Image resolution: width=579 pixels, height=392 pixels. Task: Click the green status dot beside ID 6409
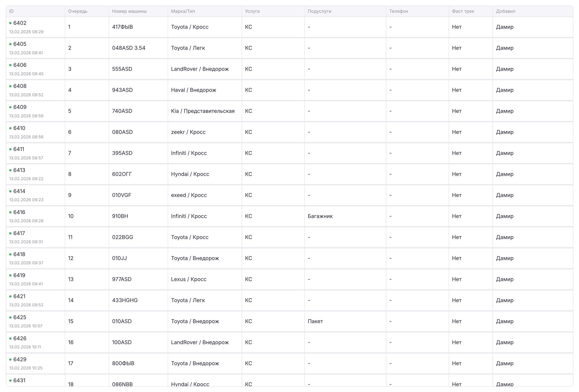click(10, 107)
